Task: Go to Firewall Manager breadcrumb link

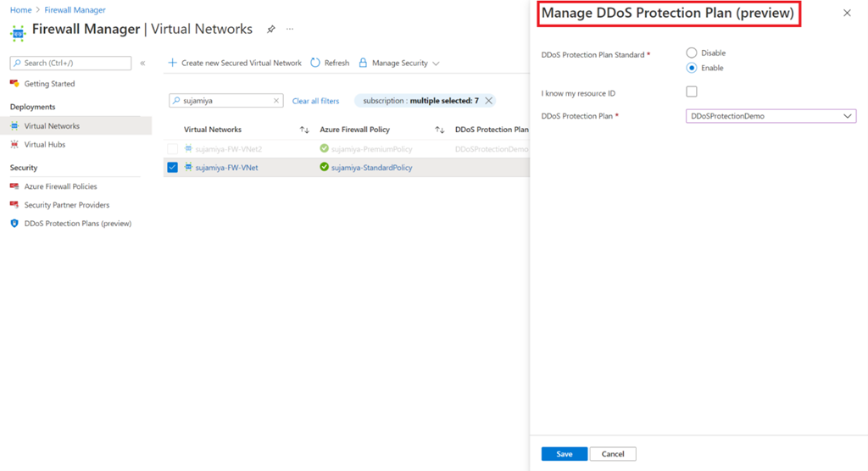Action: 75,10
